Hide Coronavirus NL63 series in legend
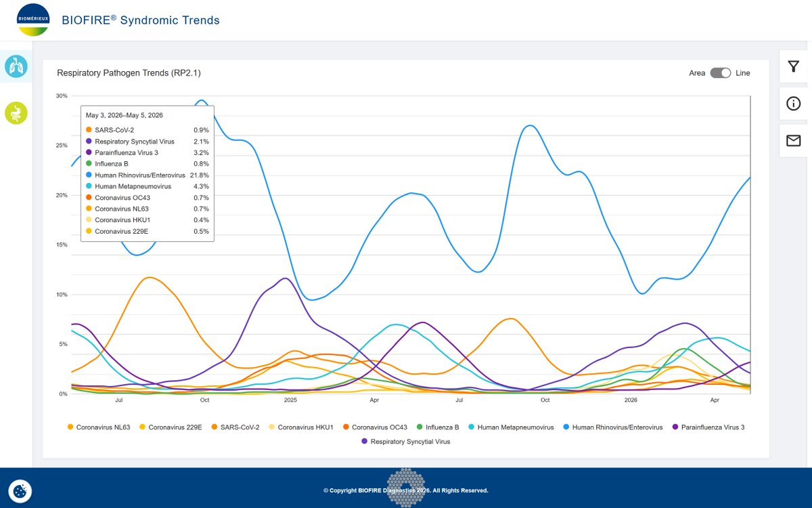This screenshot has width=812, height=508. pyautogui.click(x=99, y=427)
